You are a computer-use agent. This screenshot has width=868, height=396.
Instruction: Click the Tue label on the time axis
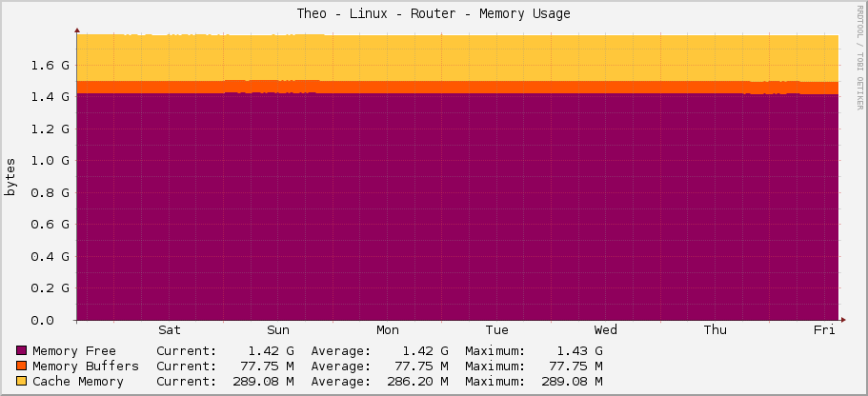[x=496, y=330]
